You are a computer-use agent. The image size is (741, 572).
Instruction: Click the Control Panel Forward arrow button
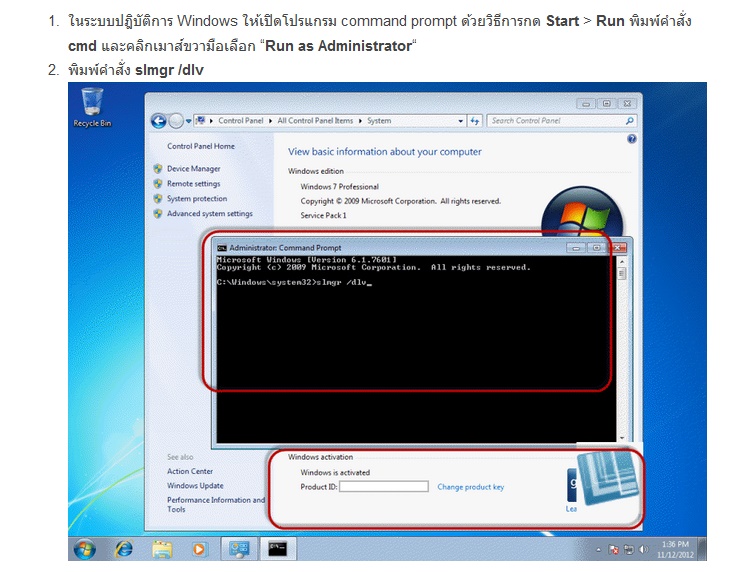click(x=176, y=121)
